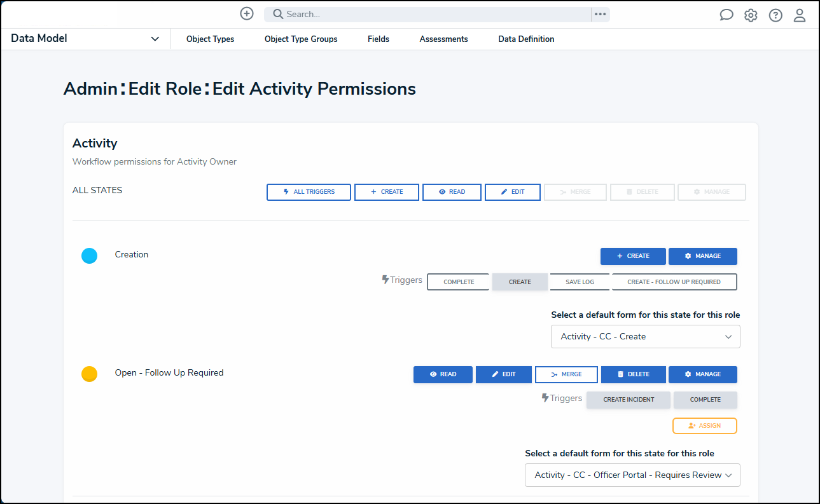Click the blue Creation state color circle
Image resolution: width=820 pixels, height=504 pixels.
pyautogui.click(x=89, y=255)
